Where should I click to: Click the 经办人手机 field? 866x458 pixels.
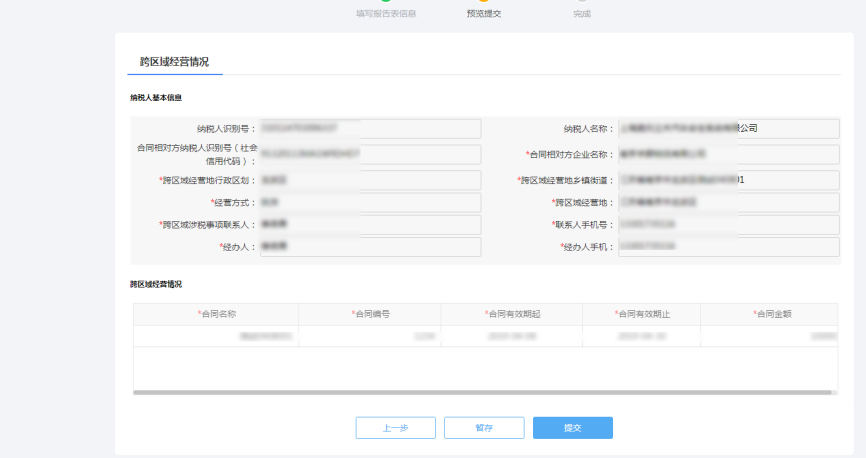click(x=729, y=247)
